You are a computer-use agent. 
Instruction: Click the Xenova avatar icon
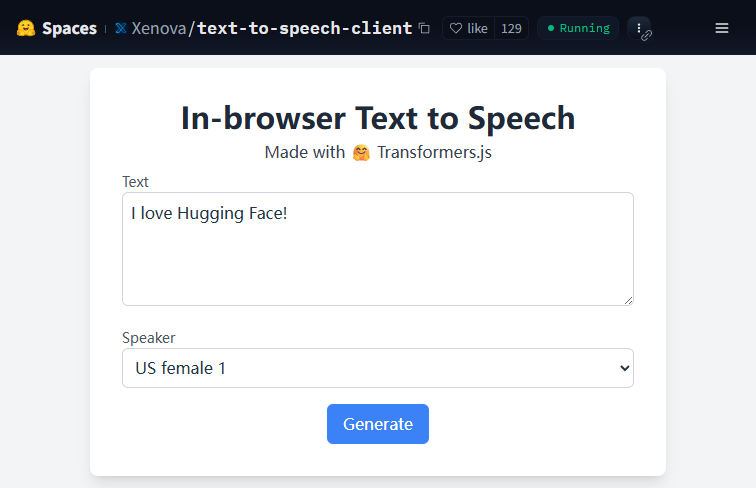click(x=121, y=28)
